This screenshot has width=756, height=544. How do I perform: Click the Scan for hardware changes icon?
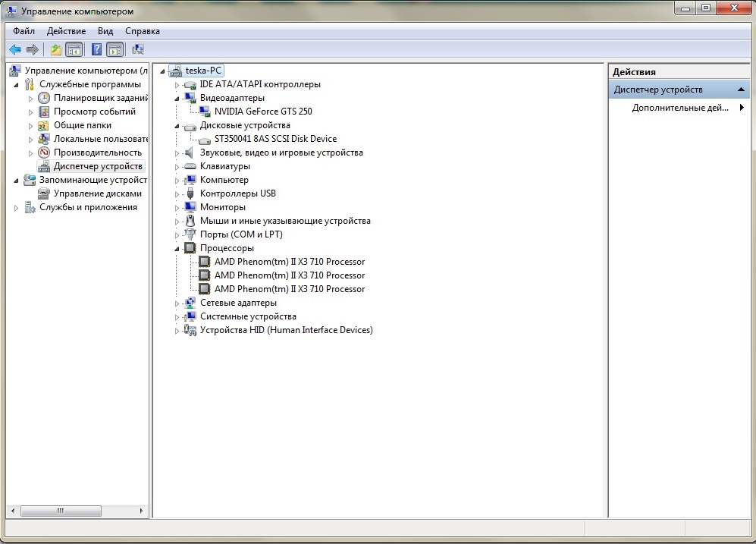click(138, 49)
